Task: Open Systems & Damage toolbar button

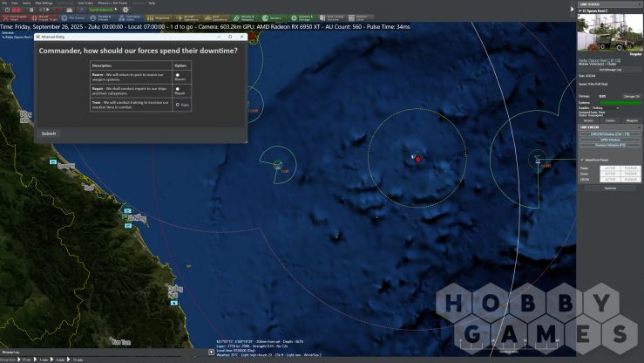Action: click(x=302, y=17)
